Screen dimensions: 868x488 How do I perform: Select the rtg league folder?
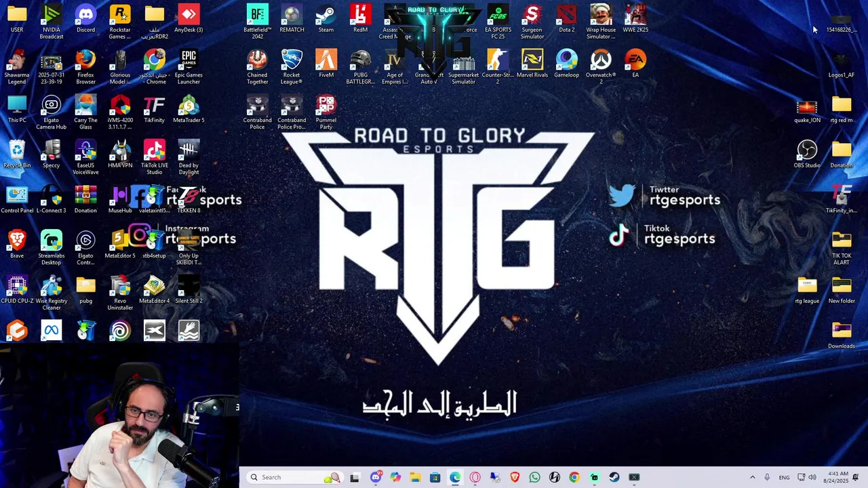(807, 289)
